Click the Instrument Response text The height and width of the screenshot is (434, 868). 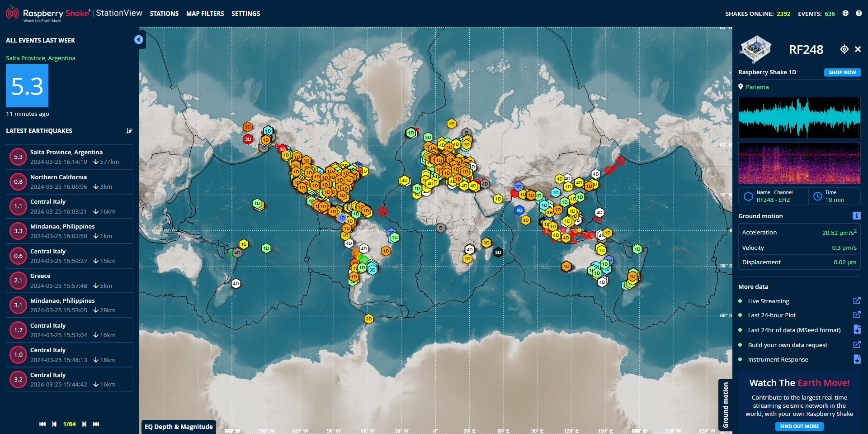pyautogui.click(x=778, y=360)
